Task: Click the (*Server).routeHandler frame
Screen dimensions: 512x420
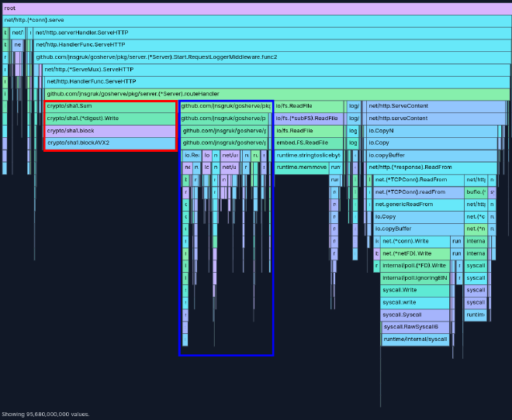Action: [277, 94]
